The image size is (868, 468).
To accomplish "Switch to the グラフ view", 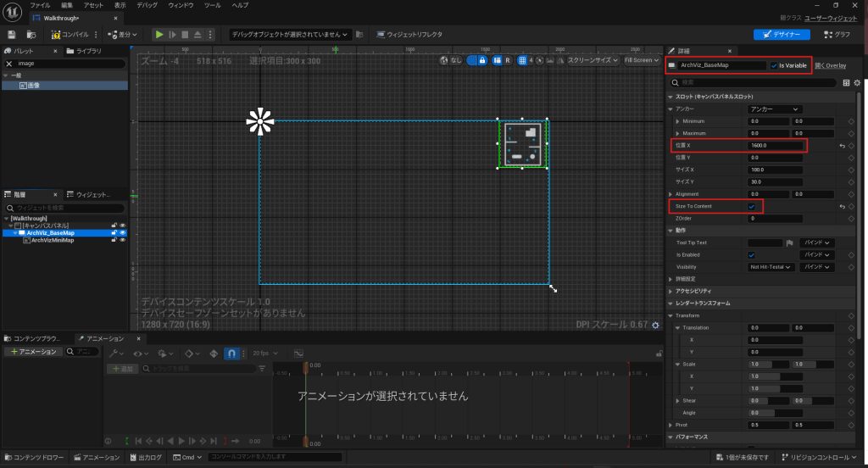I will 836,35.
